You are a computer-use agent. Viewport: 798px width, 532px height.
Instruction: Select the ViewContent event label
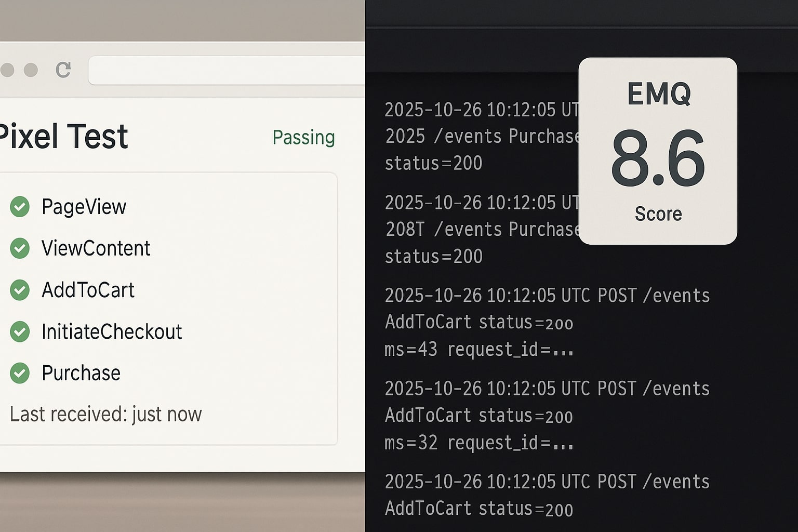click(x=96, y=248)
